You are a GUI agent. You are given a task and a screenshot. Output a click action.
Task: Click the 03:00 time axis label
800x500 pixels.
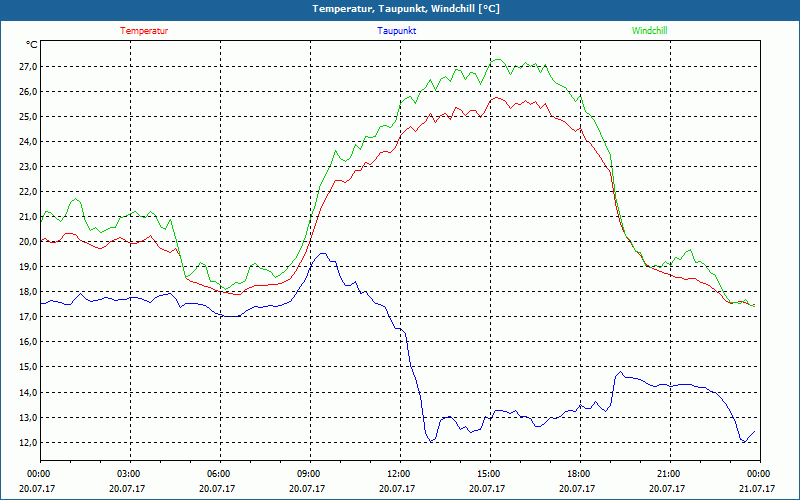point(127,474)
